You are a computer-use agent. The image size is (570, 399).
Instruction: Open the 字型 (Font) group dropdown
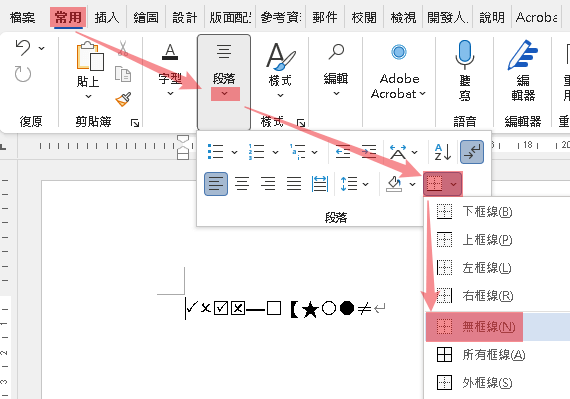[170, 69]
